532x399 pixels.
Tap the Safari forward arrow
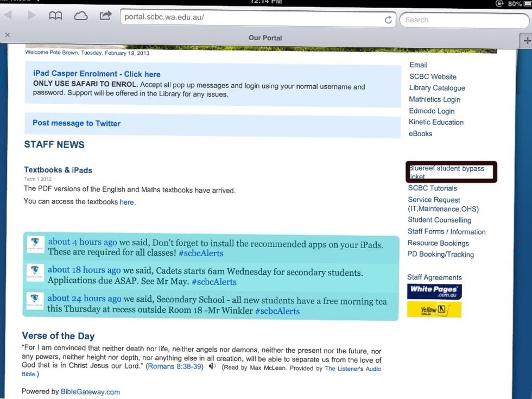click(x=31, y=16)
